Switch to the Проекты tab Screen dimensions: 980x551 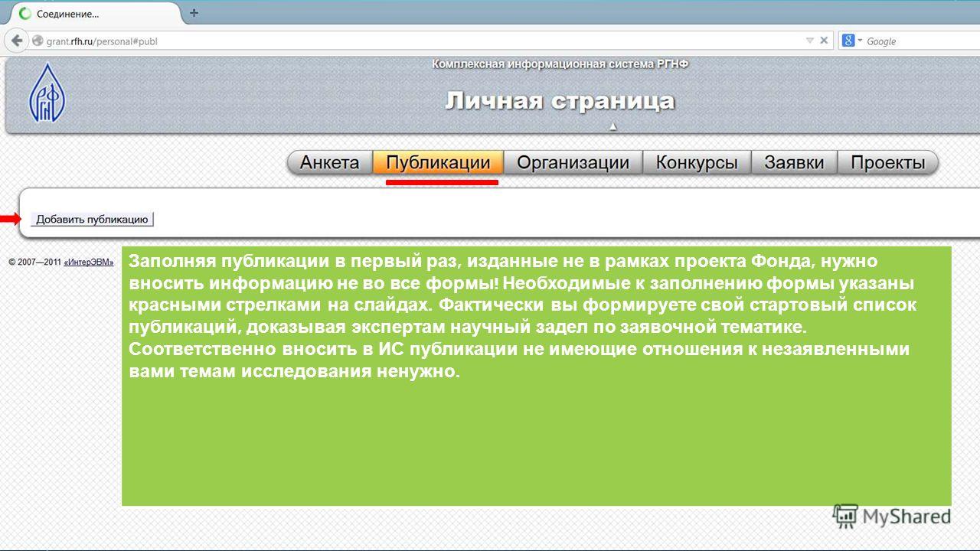(888, 162)
